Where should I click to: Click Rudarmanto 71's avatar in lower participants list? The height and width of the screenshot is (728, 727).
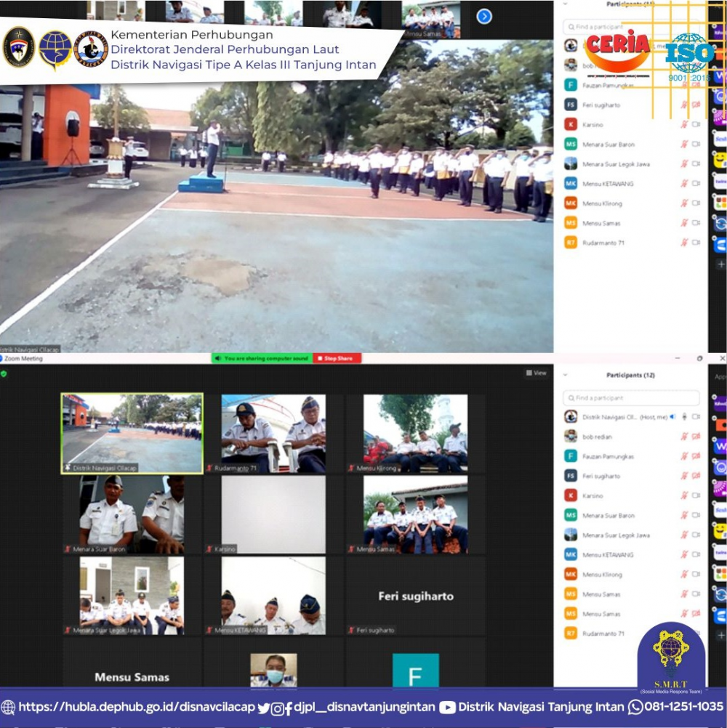571,634
